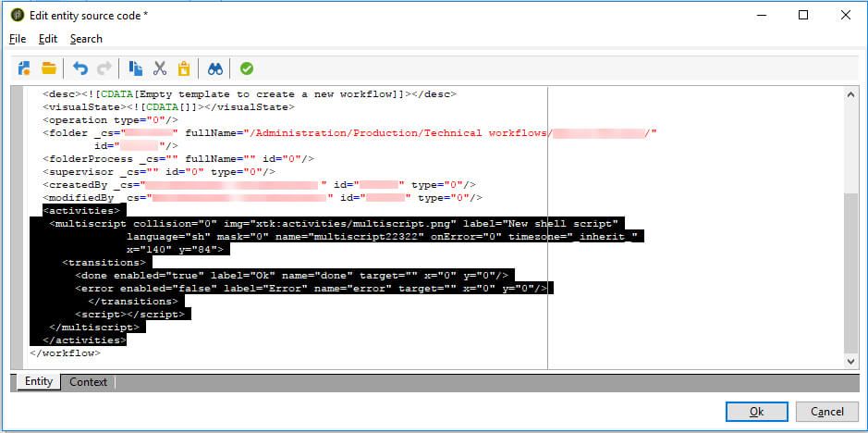Undo the last edit with the blue arrow
Image resolution: width=868 pixels, height=433 pixels.
click(x=80, y=68)
